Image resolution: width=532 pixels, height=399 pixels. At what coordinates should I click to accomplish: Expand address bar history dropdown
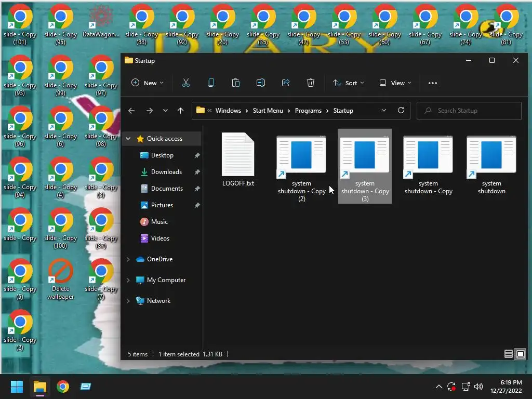(x=384, y=110)
